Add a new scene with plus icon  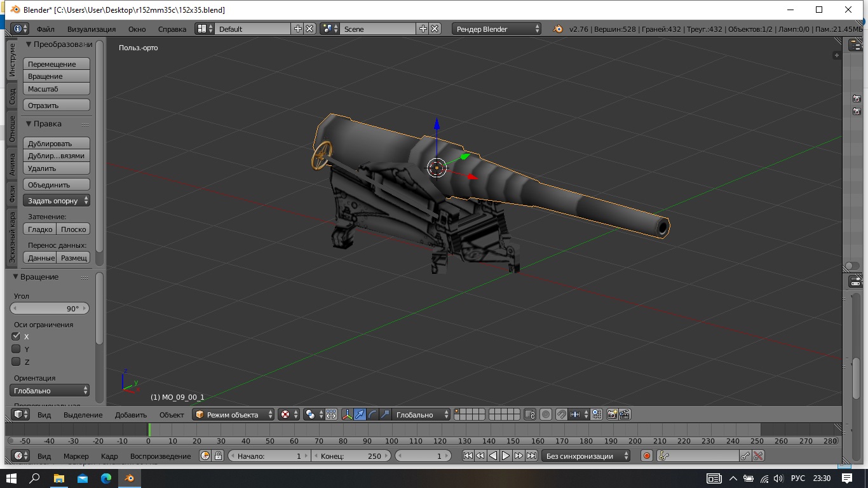(423, 29)
